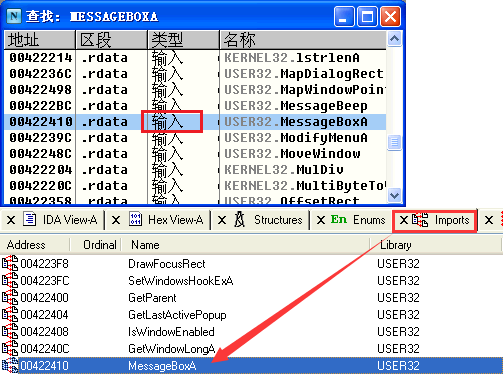The image size is (503, 378).
Task: Select USER32.MoveWindow row
Action: 195,154
